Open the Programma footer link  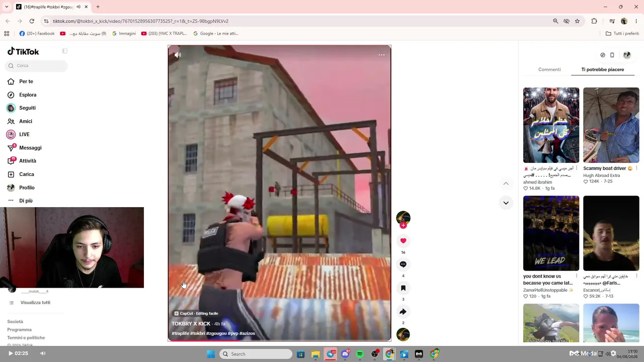[x=20, y=330]
